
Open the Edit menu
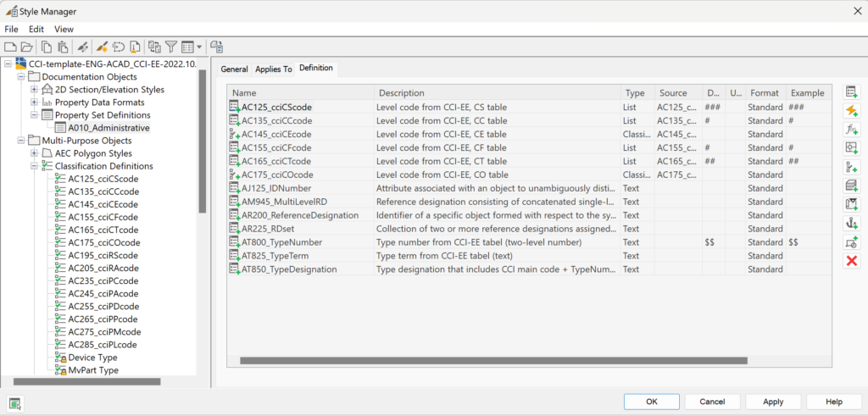tap(36, 30)
